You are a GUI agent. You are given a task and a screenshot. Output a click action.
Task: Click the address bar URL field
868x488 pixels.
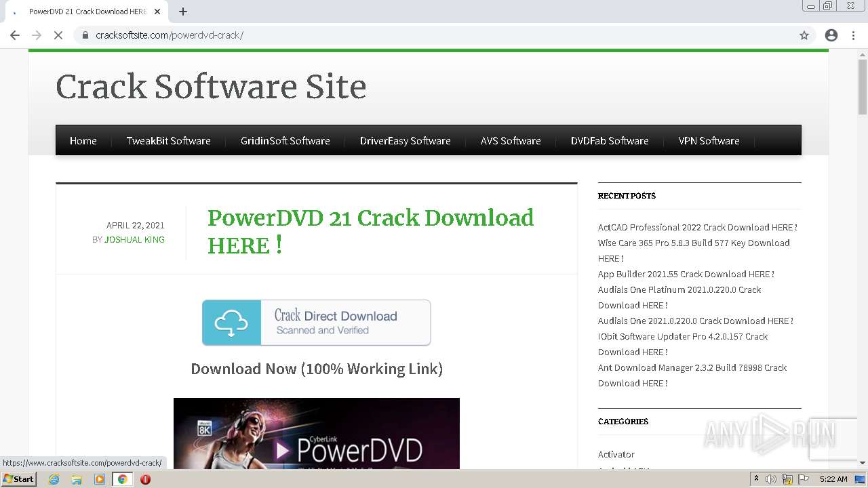click(444, 35)
